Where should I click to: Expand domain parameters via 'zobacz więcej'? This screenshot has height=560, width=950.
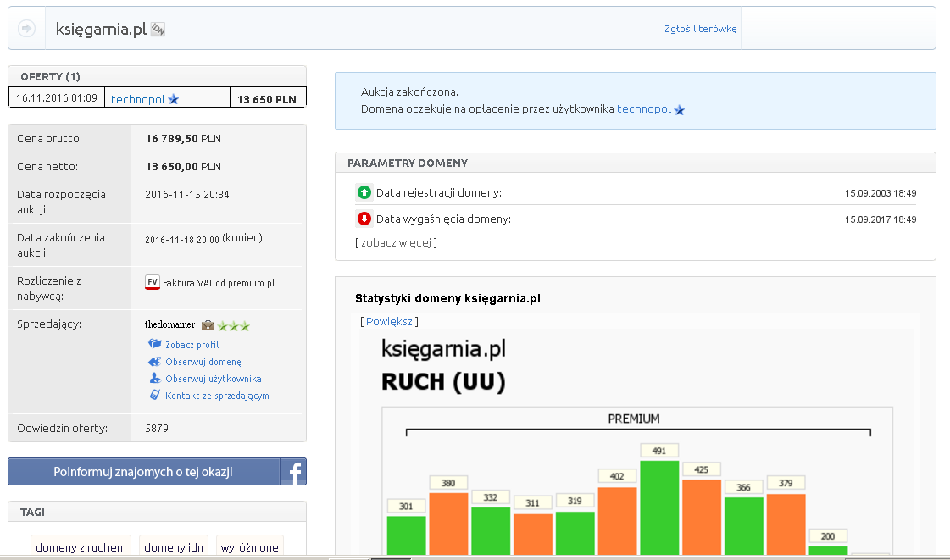(x=396, y=242)
